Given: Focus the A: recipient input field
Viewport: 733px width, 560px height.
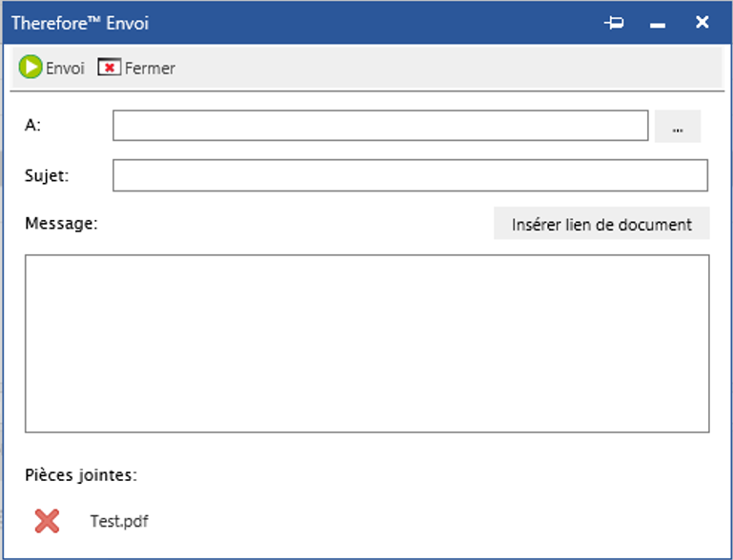Looking at the screenshot, I should click(379, 126).
